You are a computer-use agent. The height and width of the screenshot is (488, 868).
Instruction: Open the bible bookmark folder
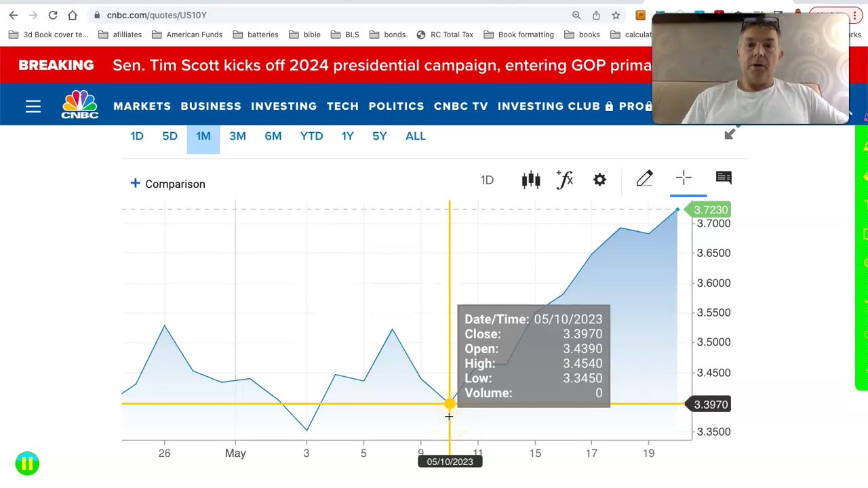304,35
